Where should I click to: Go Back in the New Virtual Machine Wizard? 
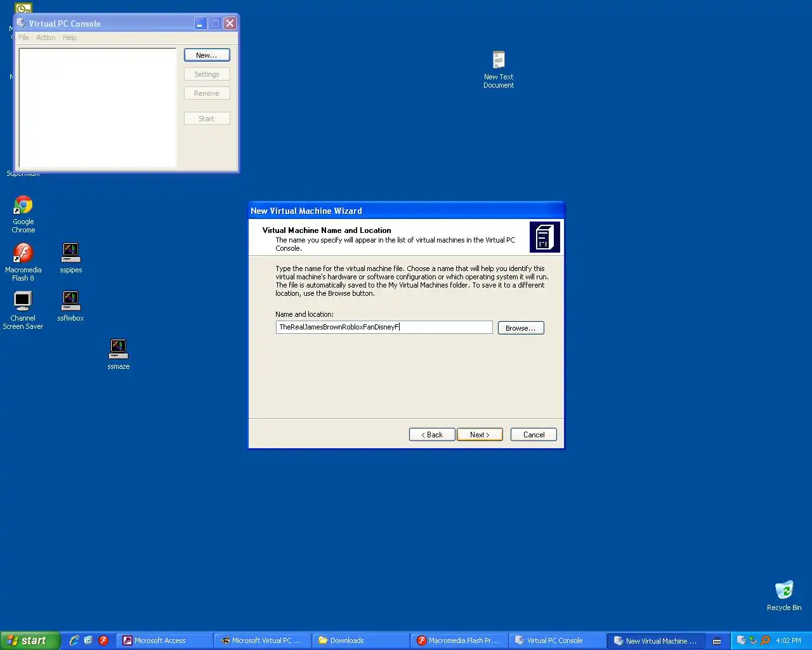(432, 435)
